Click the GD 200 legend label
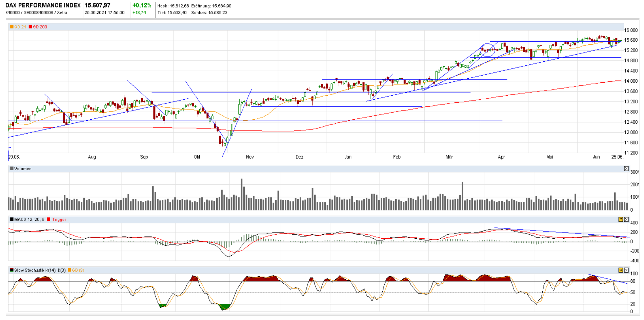The height and width of the screenshot is (320, 644). tap(40, 27)
